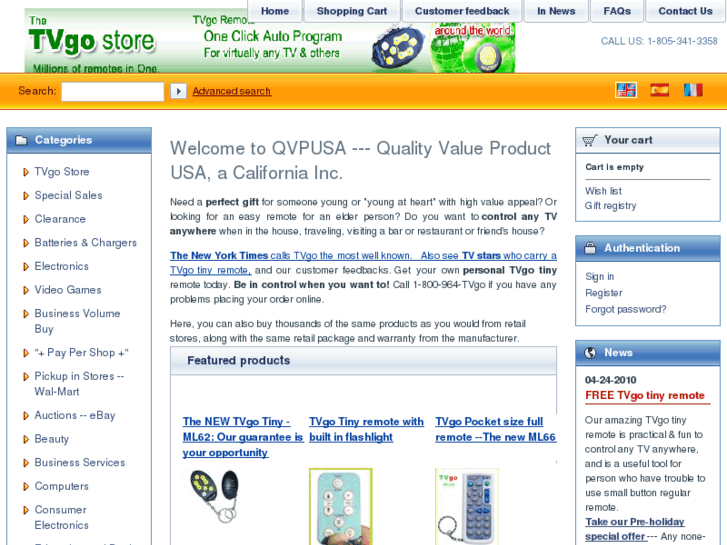Open the Shopping Cart tab
727x545 pixels.
pyautogui.click(x=351, y=11)
